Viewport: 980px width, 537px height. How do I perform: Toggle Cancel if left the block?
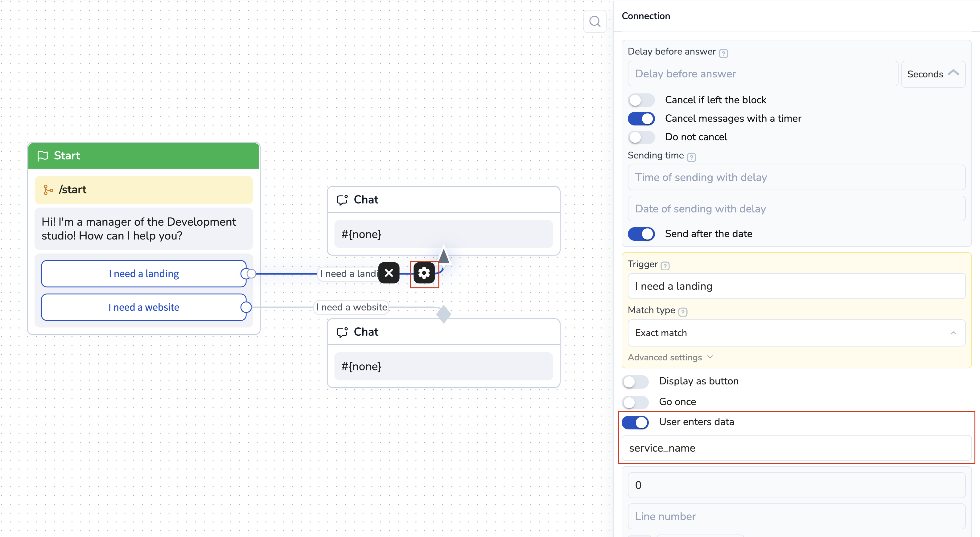click(x=641, y=100)
